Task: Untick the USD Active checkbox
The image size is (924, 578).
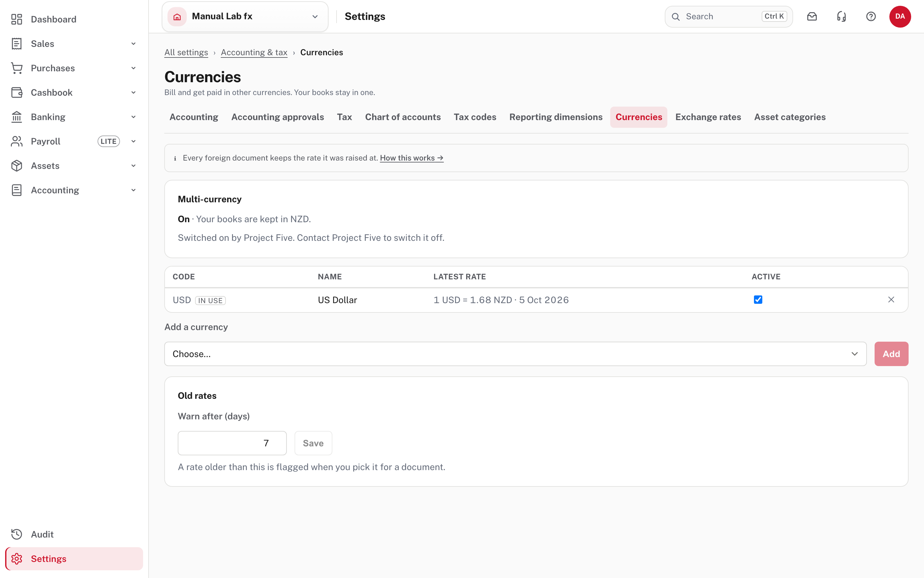Action: coord(758,300)
